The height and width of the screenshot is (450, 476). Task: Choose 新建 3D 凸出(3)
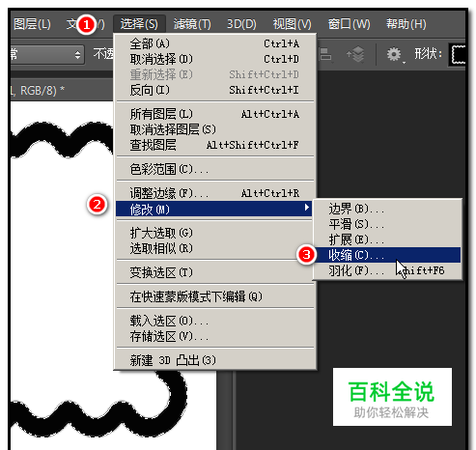coord(214,360)
